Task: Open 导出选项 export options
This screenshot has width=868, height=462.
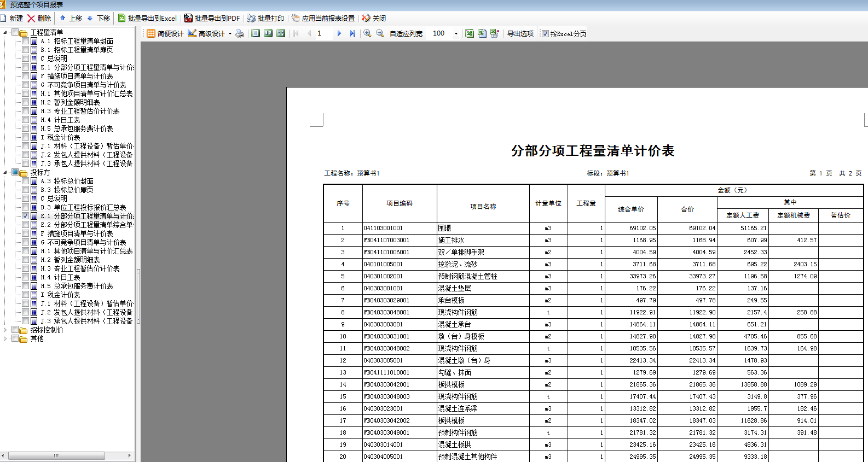Action: click(x=520, y=33)
